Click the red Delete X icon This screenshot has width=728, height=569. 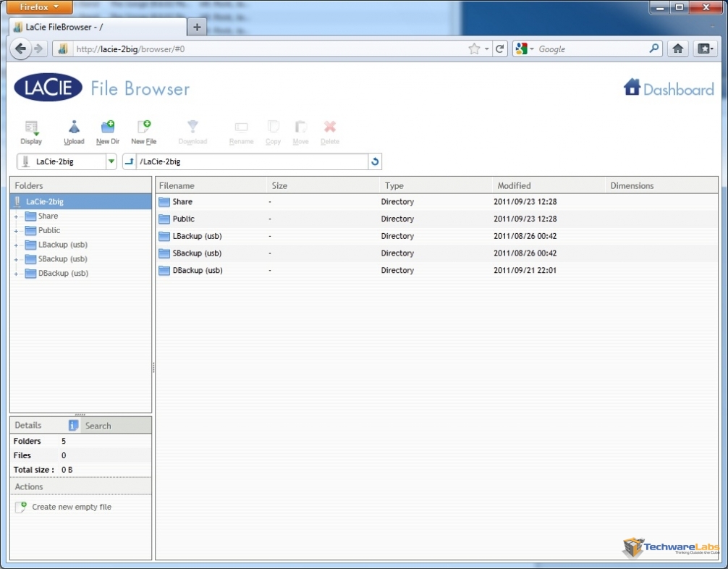tap(330, 127)
